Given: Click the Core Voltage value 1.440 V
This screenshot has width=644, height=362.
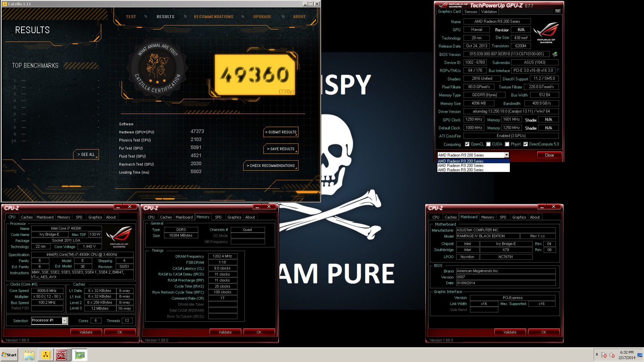Looking at the screenshot, I should [89, 246].
